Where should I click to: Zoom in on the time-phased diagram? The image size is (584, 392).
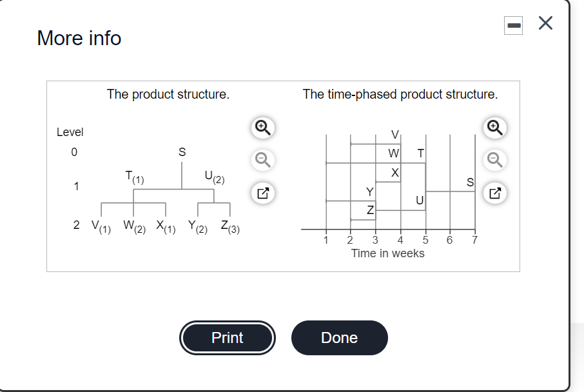pos(494,128)
